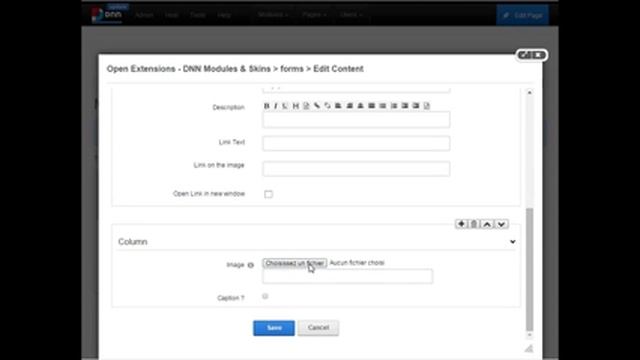640x360 pixels.
Task: Click the H heading icon in Description toolbar
Action: tap(296, 106)
